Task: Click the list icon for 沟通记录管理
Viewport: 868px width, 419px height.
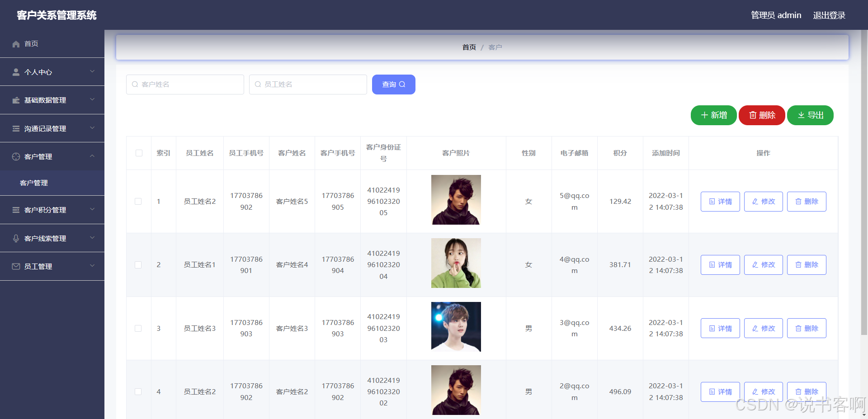Action: click(x=16, y=128)
